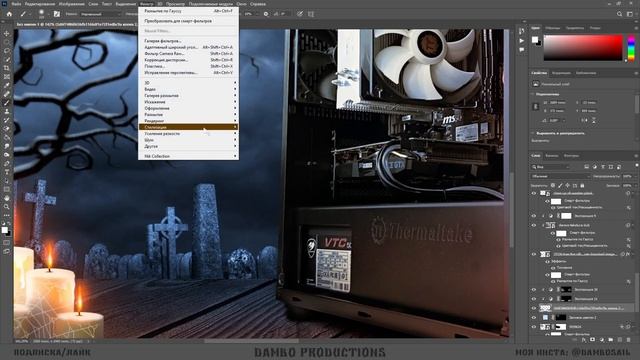Toggle layer filtering on/off switch
This screenshot has height=360, width=640.
pos(636,166)
